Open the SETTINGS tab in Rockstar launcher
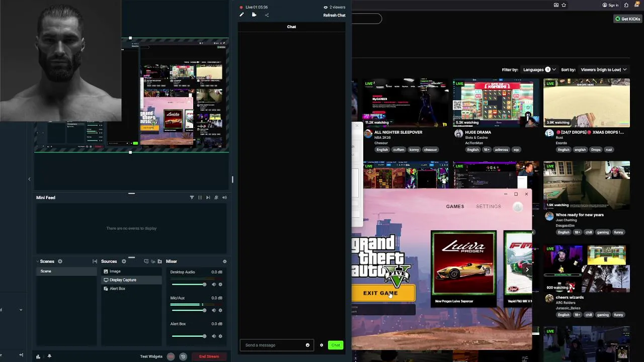Image resolution: width=644 pixels, height=362 pixels. (489, 207)
